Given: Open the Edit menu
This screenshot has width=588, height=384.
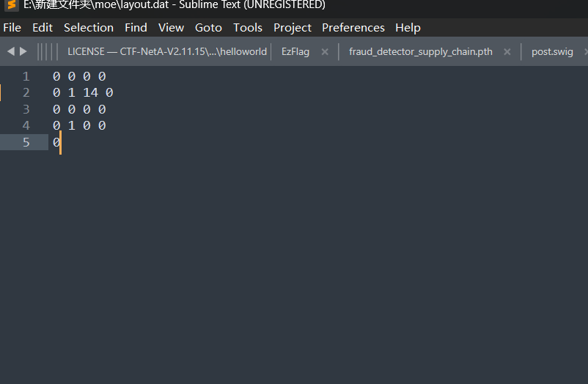Looking at the screenshot, I should point(43,28).
